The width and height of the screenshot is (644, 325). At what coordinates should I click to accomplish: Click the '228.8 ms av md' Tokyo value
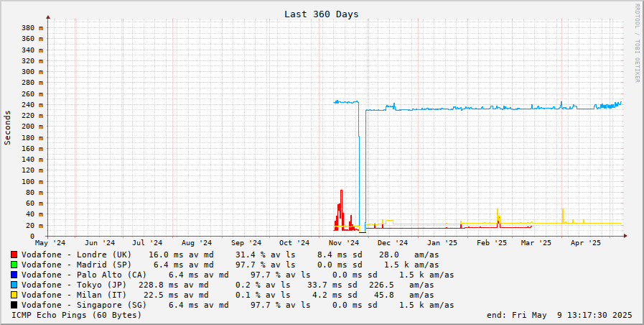pos(174,285)
